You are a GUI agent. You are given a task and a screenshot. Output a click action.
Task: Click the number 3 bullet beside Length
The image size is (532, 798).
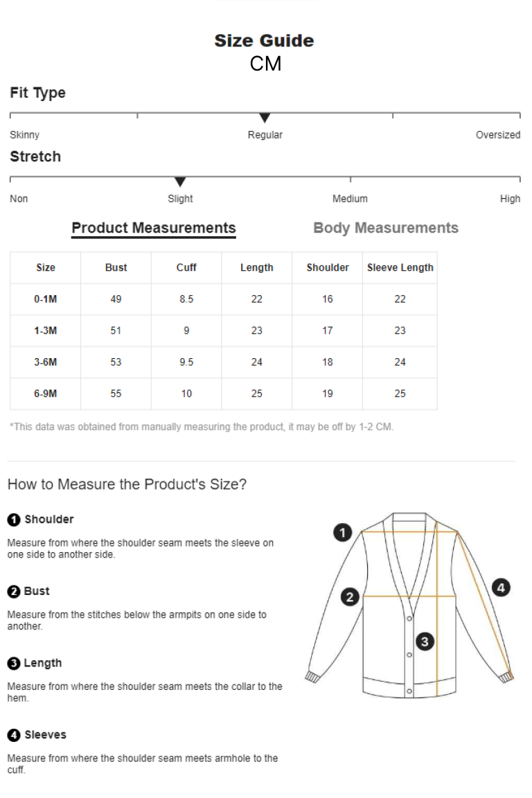(x=14, y=663)
